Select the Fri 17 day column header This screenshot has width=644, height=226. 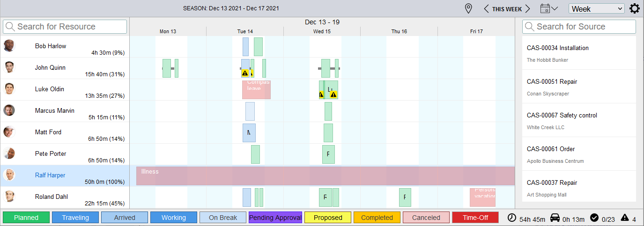point(476,31)
